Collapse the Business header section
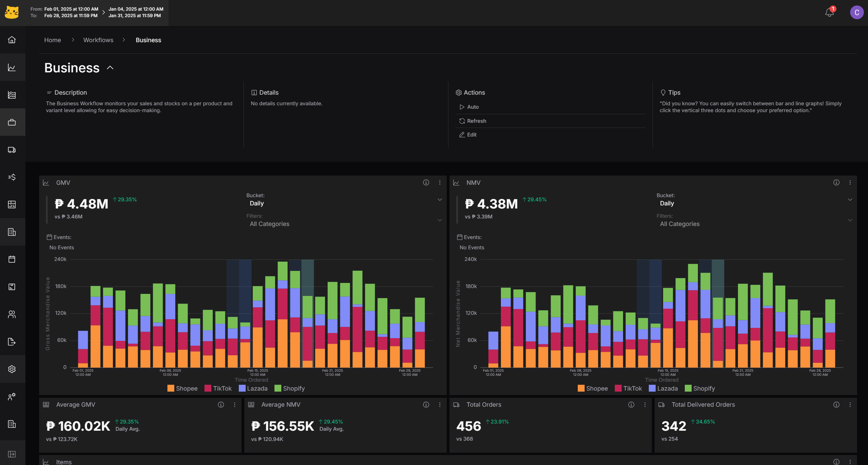Image resolution: width=868 pixels, height=465 pixels. tap(110, 68)
